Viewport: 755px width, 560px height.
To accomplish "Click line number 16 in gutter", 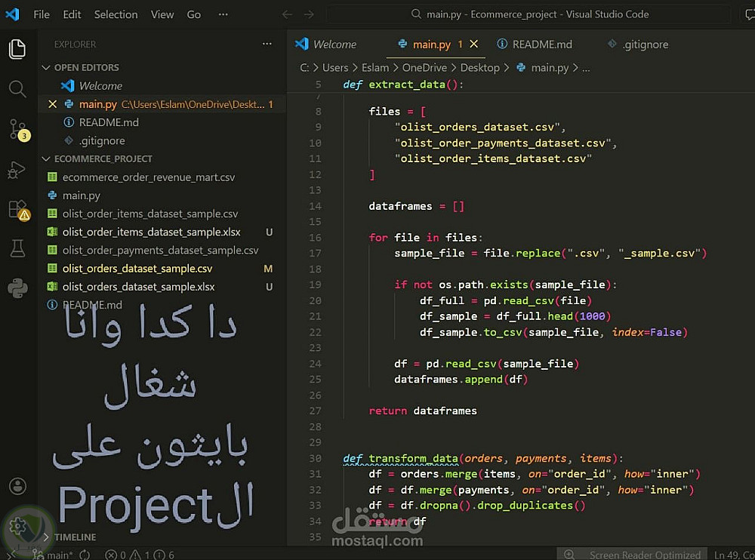I will [315, 238].
